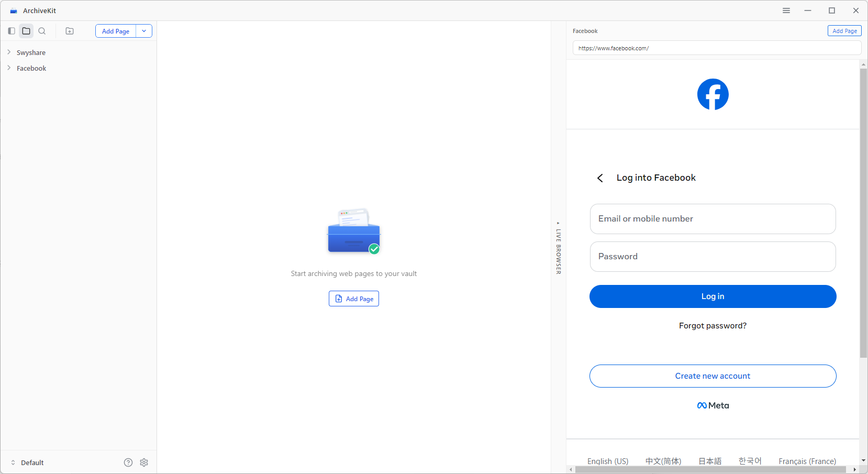Open the Forgot password? link
The image size is (868, 474).
(x=713, y=326)
